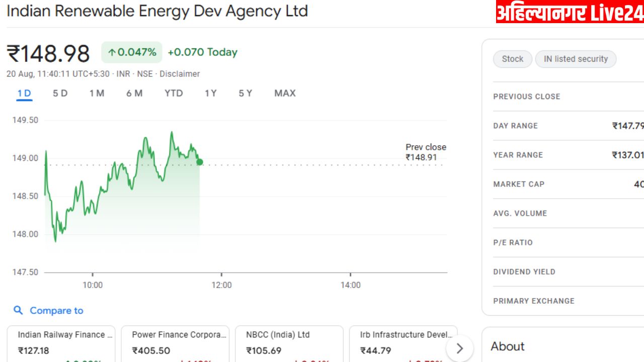Click the ₹405.50 price in Power Finance card

coord(151,350)
